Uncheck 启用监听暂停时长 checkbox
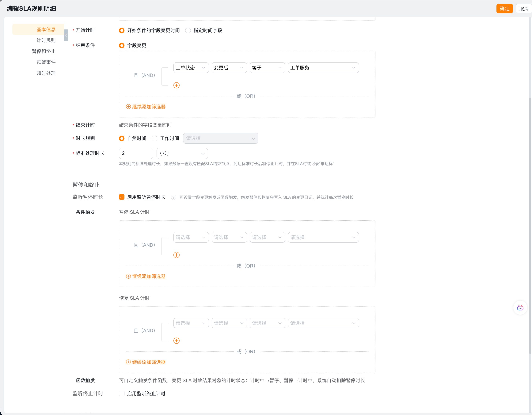The width and height of the screenshot is (532, 415). coord(122,197)
